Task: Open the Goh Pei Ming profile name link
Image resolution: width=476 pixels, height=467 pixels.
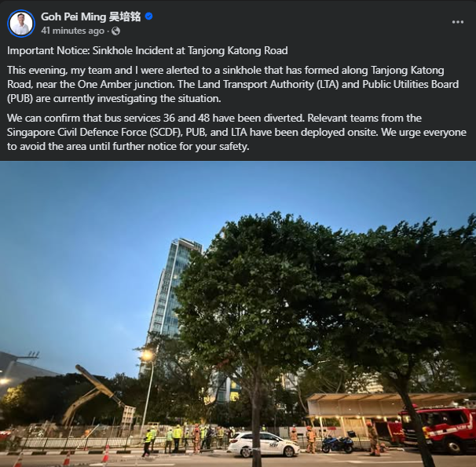Action: tap(73, 16)
